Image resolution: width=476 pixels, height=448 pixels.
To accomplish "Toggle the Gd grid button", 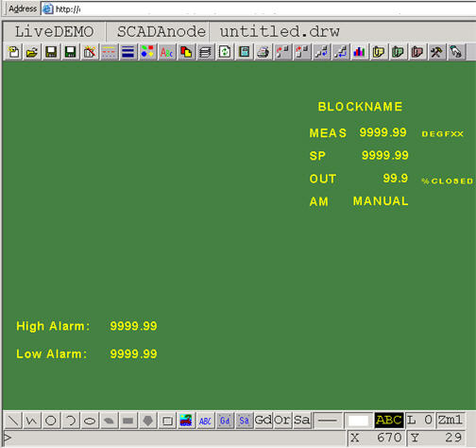I will point(263,420).
